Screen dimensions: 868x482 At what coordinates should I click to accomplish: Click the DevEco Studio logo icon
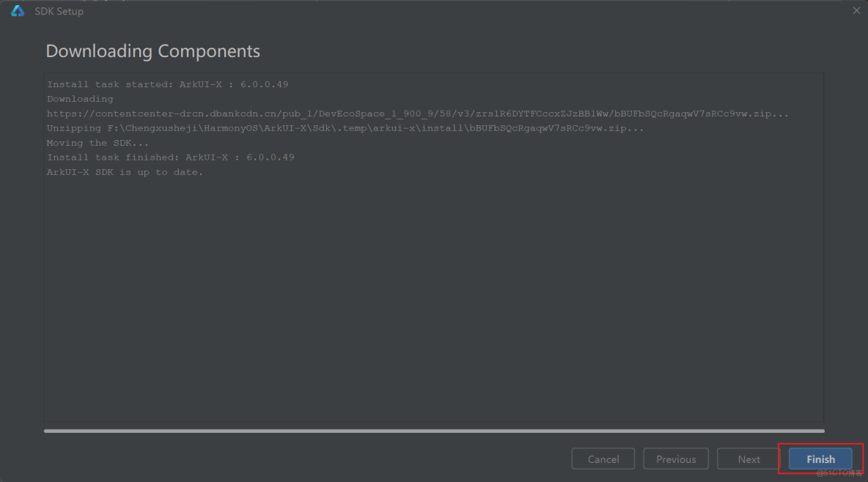click(18, 11)
